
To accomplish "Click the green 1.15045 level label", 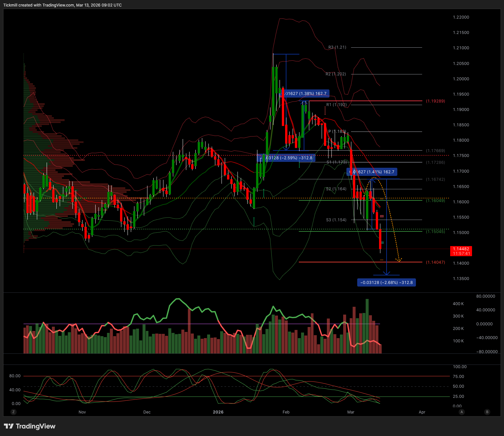I will click(x=435, y=232).
